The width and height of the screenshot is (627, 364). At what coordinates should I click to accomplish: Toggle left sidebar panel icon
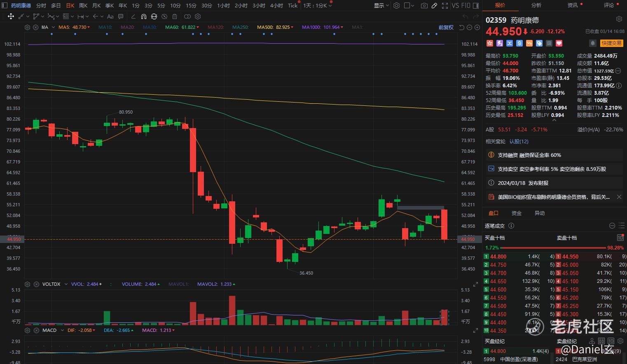pyautogui.click(x=5, y=5)
